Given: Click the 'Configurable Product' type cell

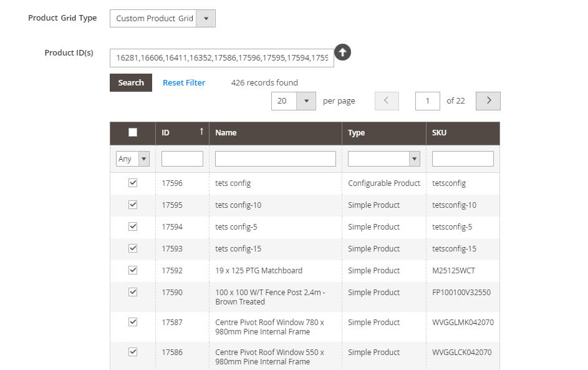Looking at the screenshot, I should 384,183.
